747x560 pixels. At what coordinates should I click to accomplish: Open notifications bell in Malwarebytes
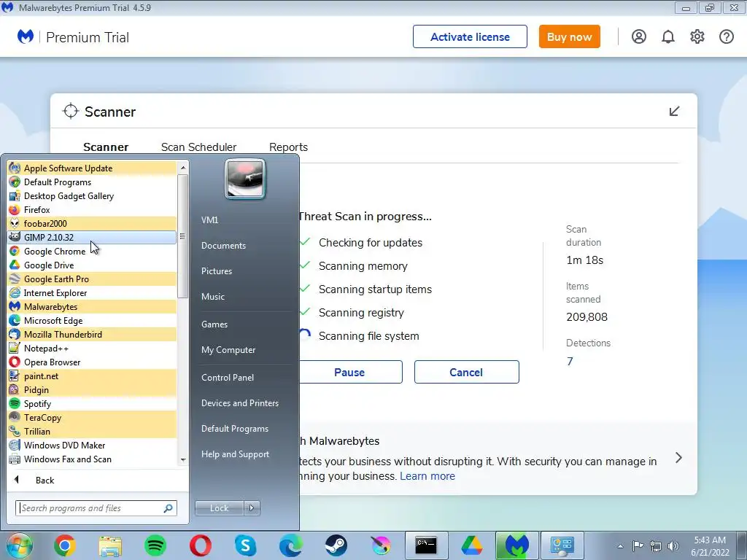[x=668, y=36]
